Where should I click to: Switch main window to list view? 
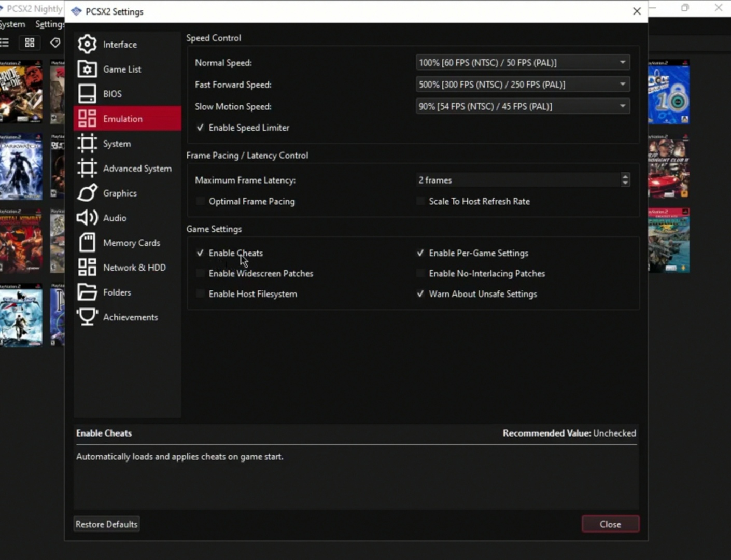(x=5, y=43)
